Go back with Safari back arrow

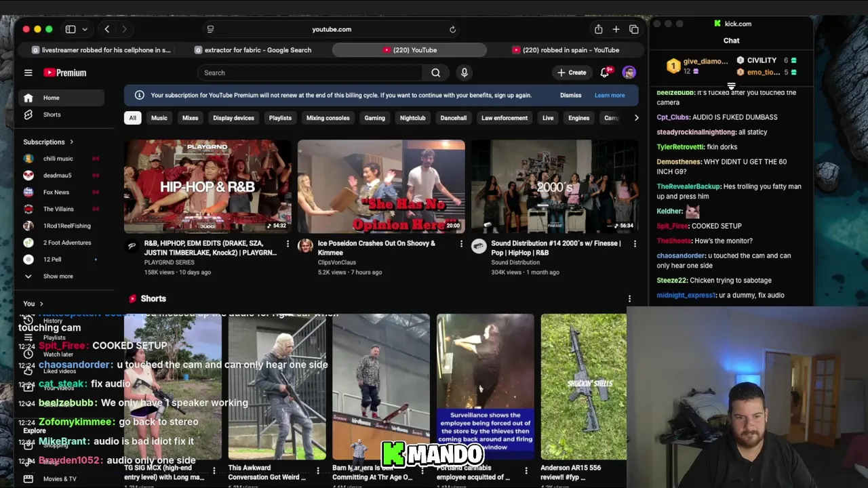(x=106, y=29)
